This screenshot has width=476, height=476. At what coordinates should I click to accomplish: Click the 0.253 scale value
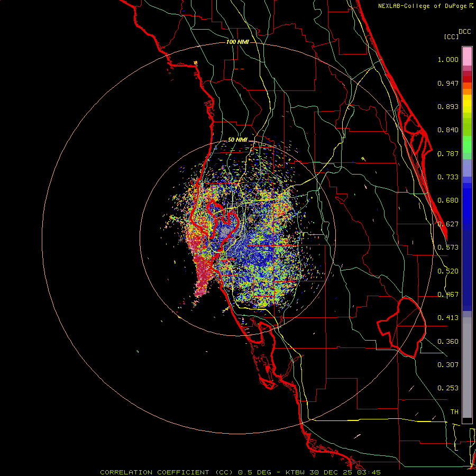448,388
